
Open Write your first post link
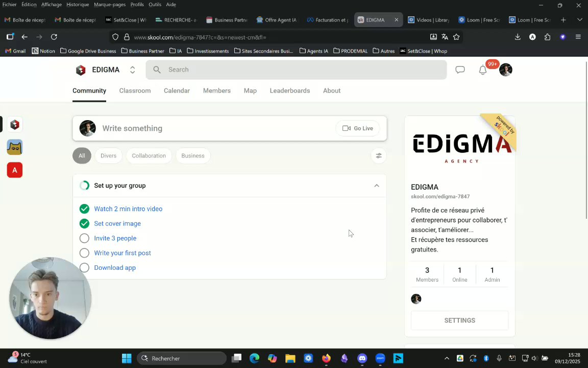pyautogui.click(x=122, y=252)
